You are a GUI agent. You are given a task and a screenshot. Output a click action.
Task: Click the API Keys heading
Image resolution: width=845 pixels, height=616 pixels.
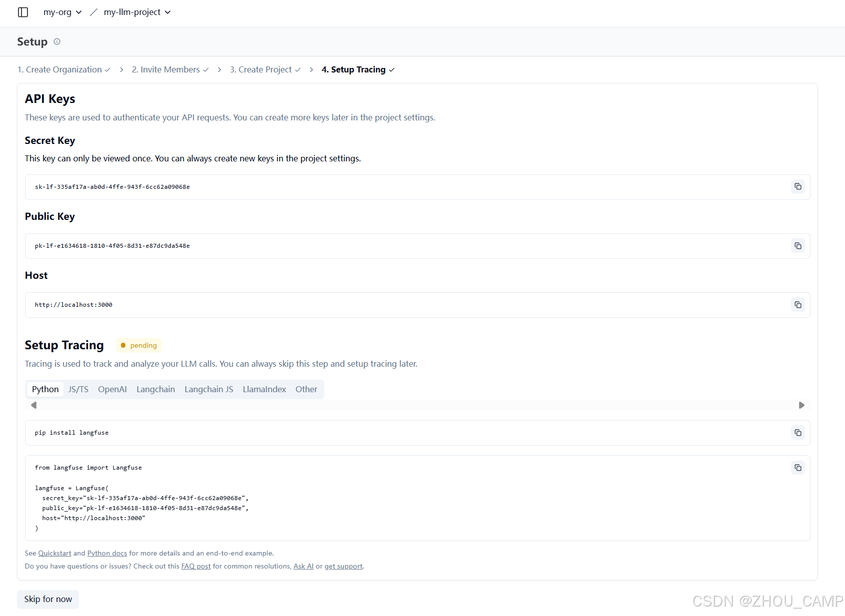[x=50, y=99]
